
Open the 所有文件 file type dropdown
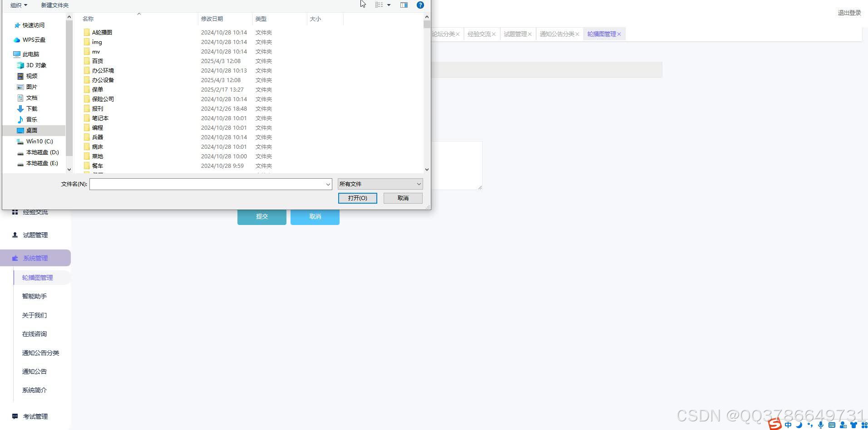coord(380,184)
